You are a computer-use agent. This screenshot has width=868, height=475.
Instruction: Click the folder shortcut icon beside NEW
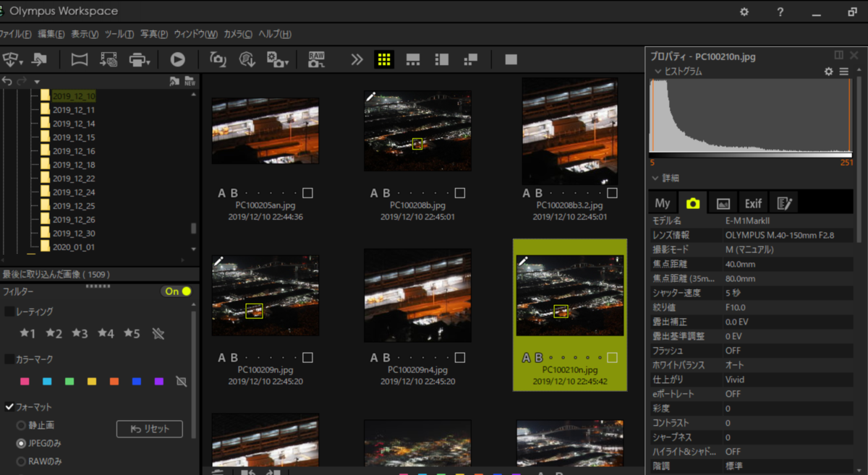[174, 81]
